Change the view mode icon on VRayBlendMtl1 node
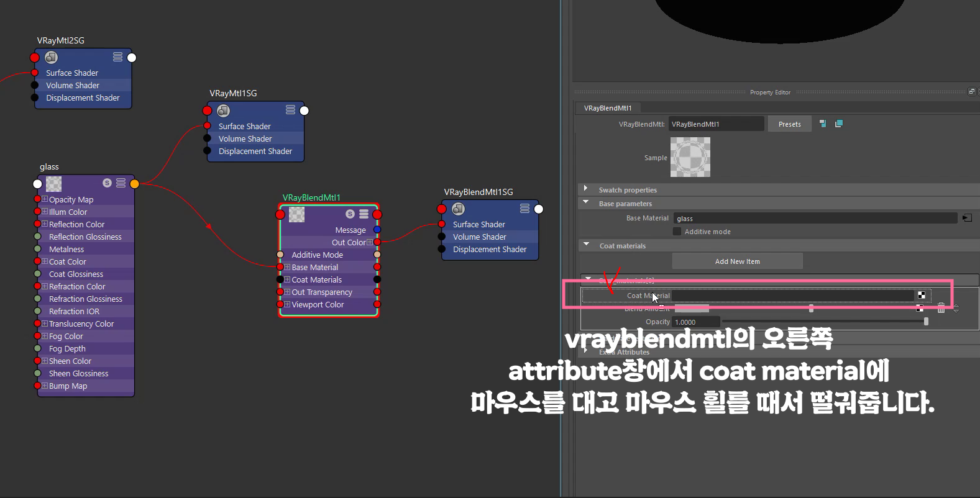Viewport: 980px width, 498px height. (364, 214)
